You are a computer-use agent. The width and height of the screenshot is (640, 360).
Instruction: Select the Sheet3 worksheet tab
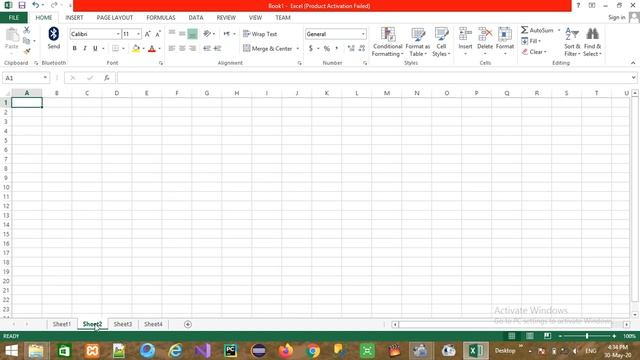click(x=122, y=324)
